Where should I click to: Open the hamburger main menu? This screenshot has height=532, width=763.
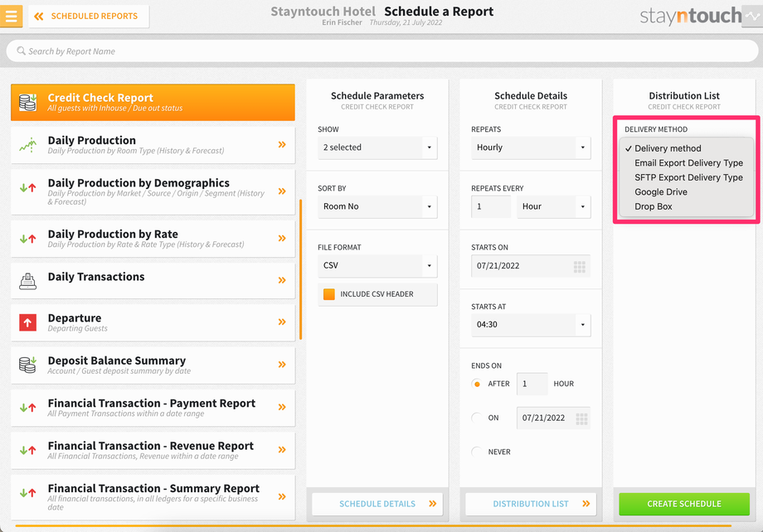click(11, 16)
